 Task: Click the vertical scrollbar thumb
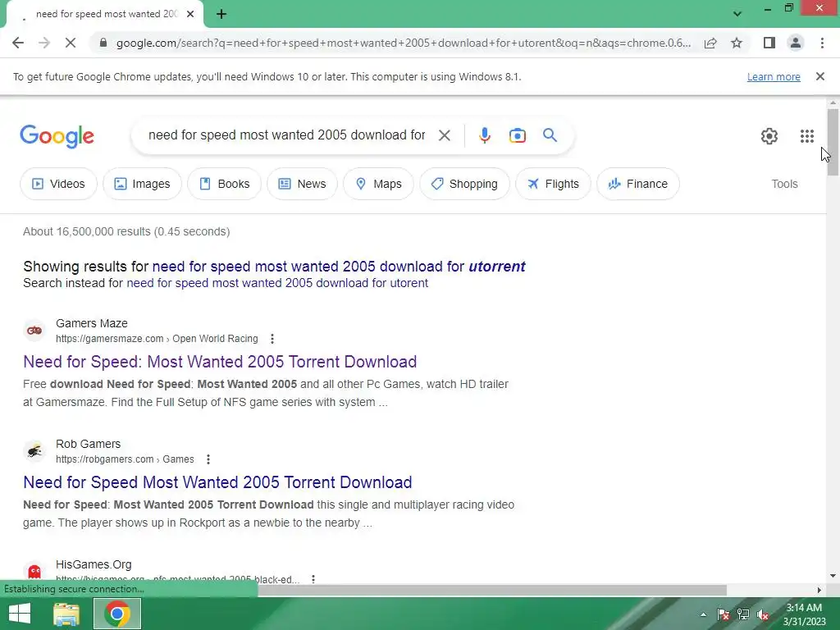click(x=833, y=142)
